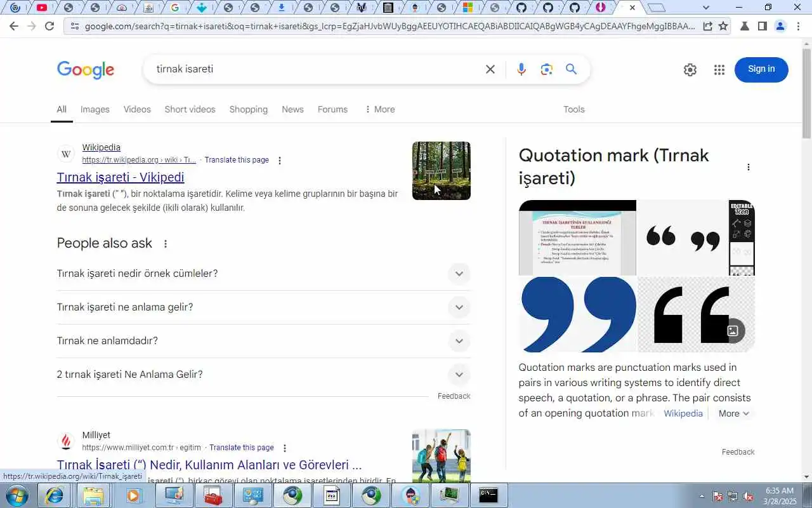Open 'Tırnak işareti - Vikipedi' link
The width and height of the screenshot is (812, 508).
coord(121,177)
